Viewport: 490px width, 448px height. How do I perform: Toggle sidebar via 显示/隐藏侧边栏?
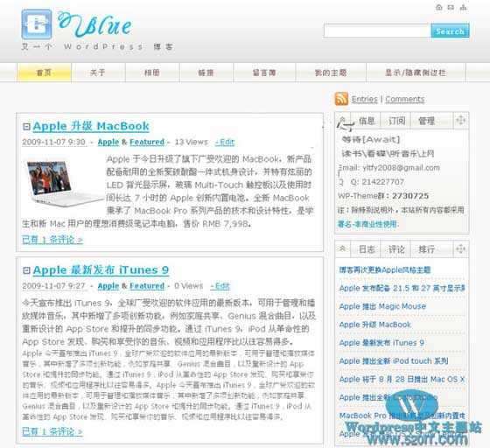click(x=416, y=73)
